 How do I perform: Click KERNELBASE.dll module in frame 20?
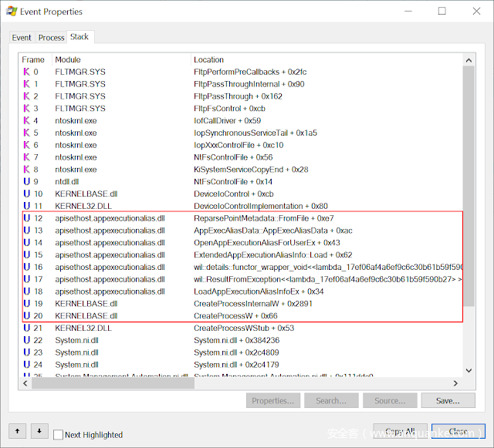coord(86,316)
